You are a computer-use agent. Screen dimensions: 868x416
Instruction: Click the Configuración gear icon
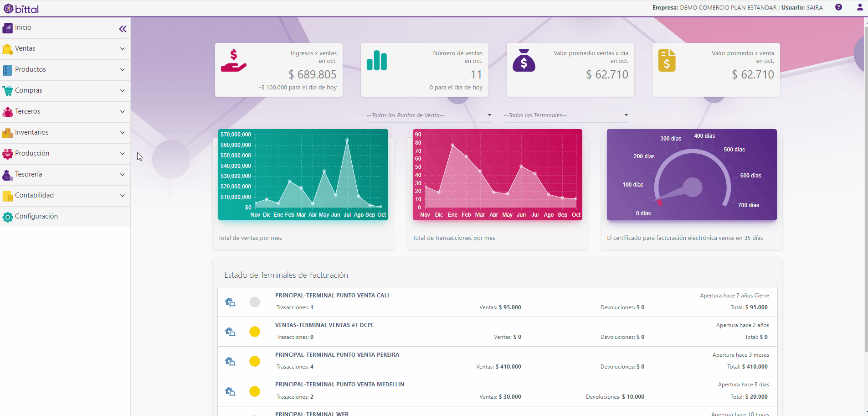pyautogui.click(x=7, y=217)
